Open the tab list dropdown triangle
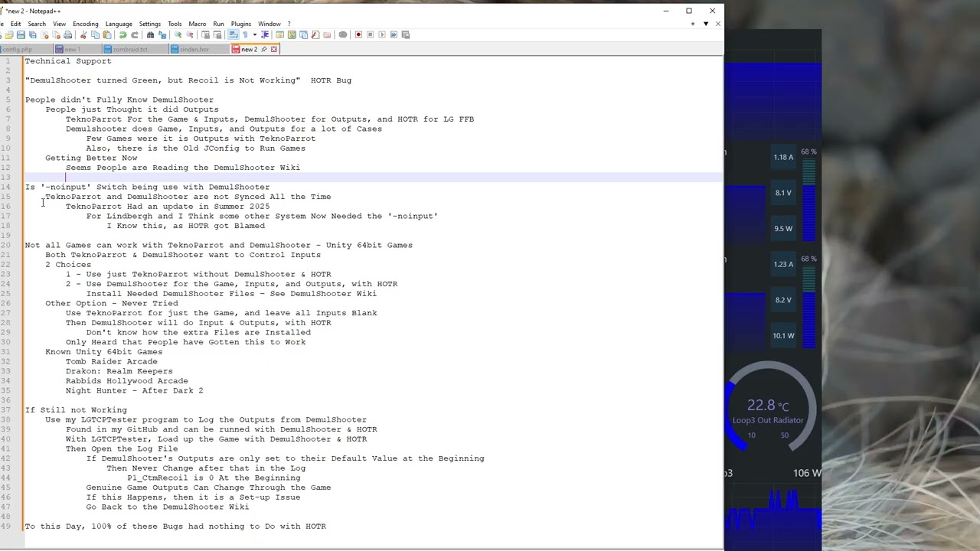This screenshot has height=551, width=980. pos(705,24)
